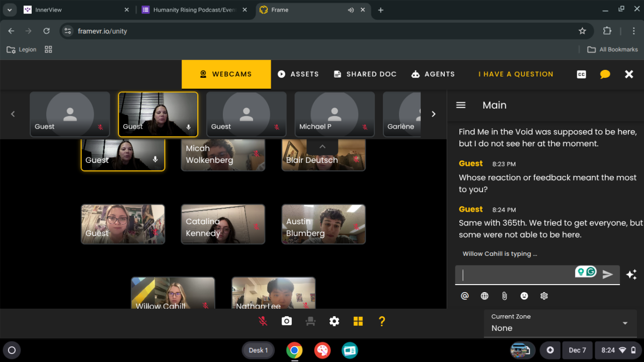Viewport: 644px width, 362px height.
Task: Open the SHARED DOC tab
Action: pos(365,74)
